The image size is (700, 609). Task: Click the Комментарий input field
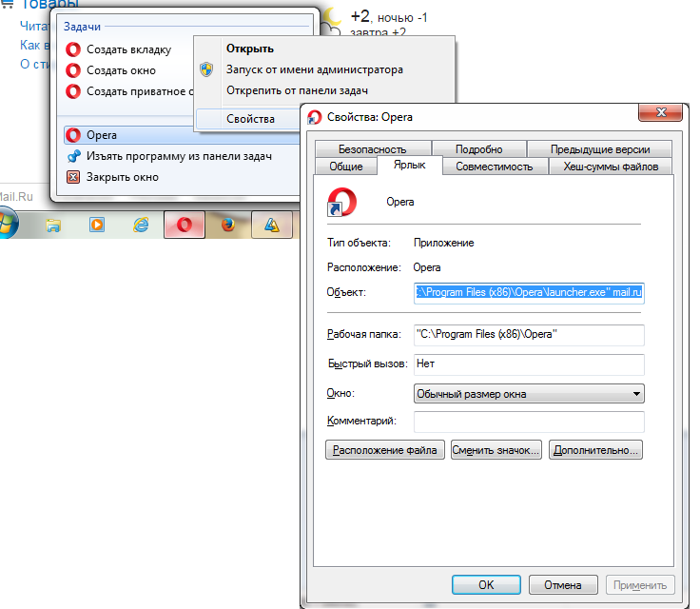(529, 422)
